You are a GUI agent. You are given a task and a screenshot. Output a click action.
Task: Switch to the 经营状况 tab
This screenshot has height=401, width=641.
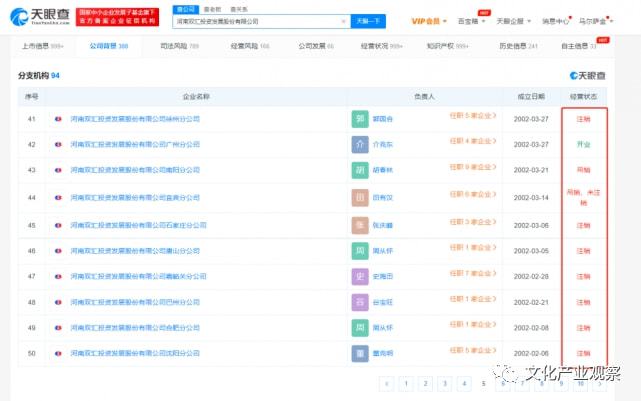pyautogui.click(x=381, y=46)
